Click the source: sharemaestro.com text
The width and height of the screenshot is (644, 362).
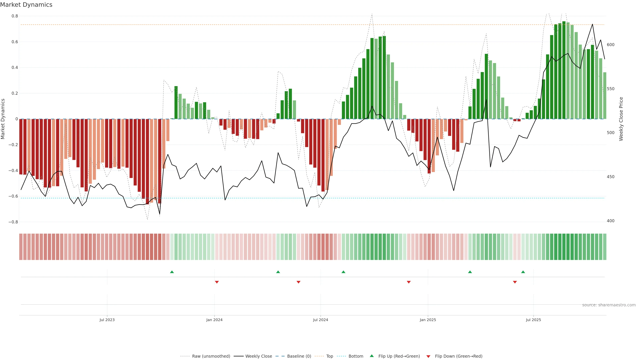click(609, 305)
